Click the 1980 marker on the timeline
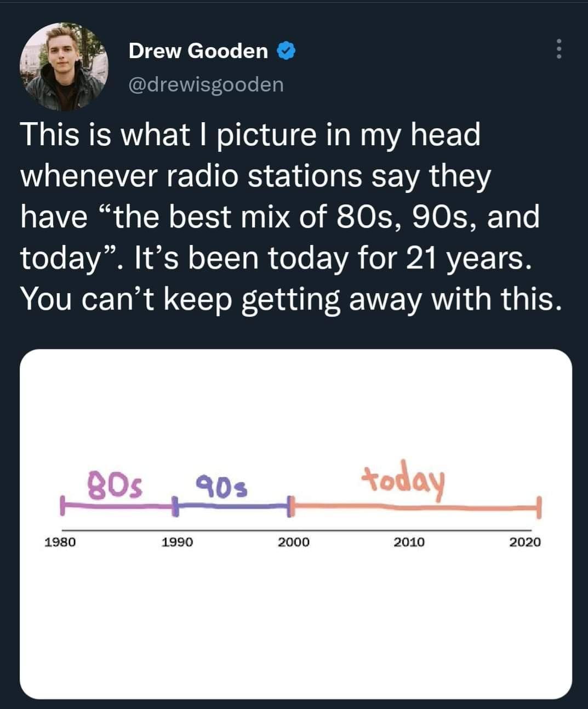Viewport: 588px width, 709px height. coord(59,542)
